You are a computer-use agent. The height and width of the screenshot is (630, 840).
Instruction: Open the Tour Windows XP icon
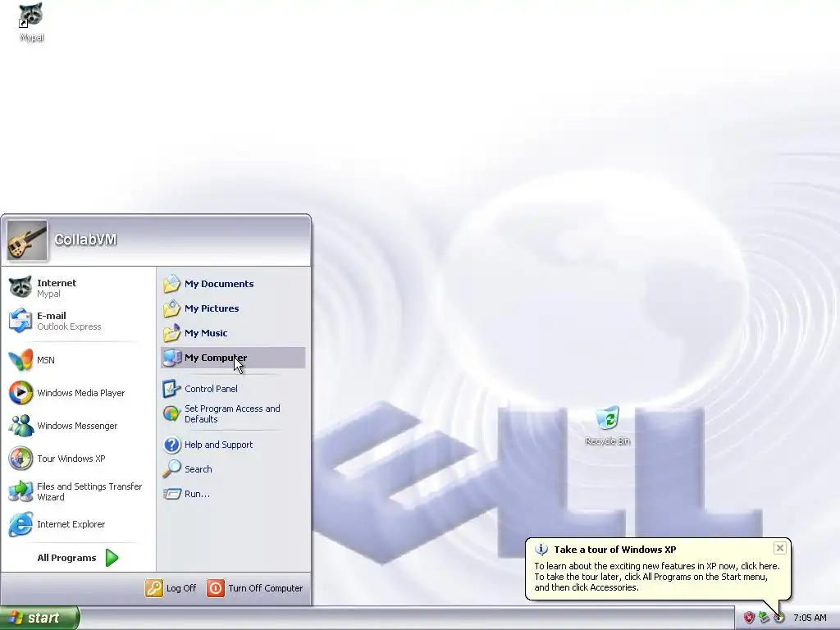(21, 459)
